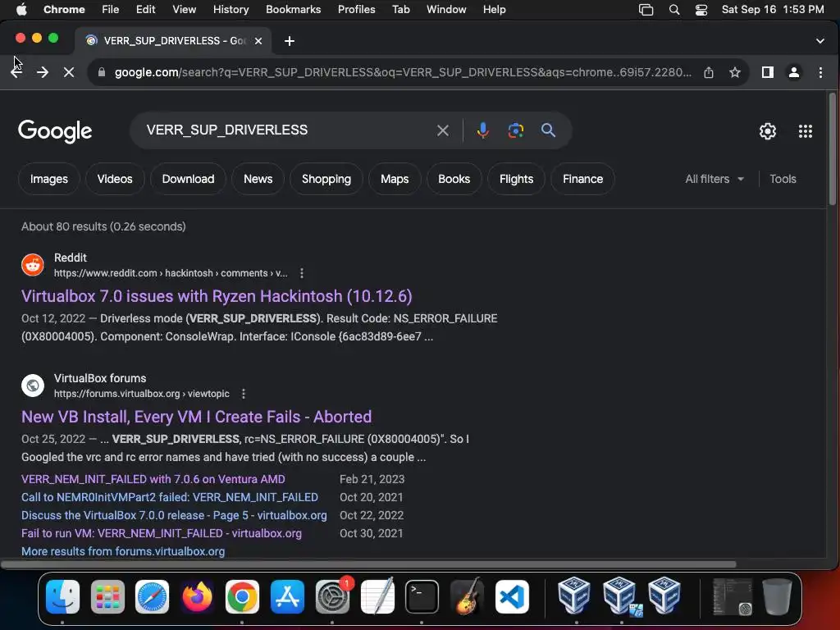Toggle the Chrome side panel icon
The image size is (840, 630).
(767, 72)
